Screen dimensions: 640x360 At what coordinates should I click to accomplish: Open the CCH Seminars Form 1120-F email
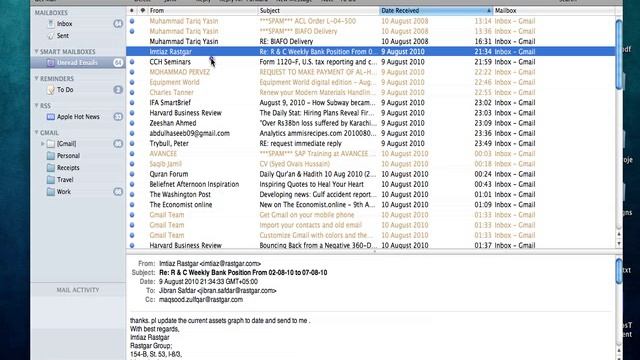pyautogui.click(x=371, y=62)
